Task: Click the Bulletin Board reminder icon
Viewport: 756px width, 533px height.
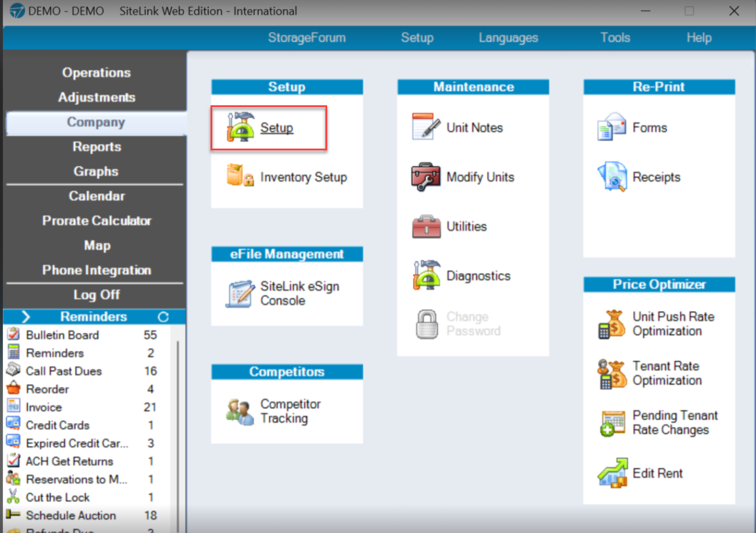Action: point(13,334)
